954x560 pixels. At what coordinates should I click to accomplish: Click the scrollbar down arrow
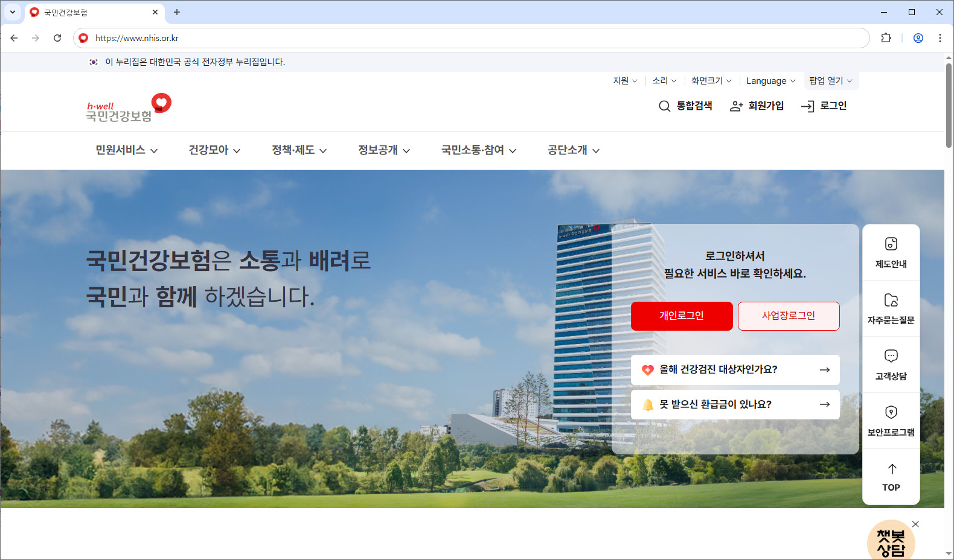pos(949,553)
